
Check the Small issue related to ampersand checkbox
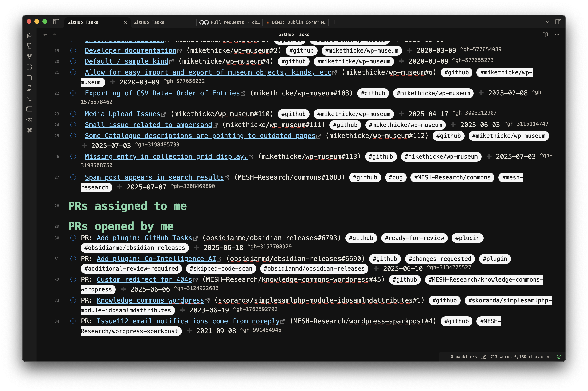(x=73, y=125)
